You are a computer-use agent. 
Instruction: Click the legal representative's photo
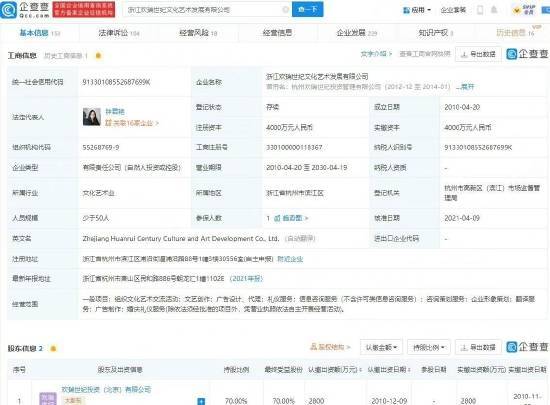[x=92, y=117]
